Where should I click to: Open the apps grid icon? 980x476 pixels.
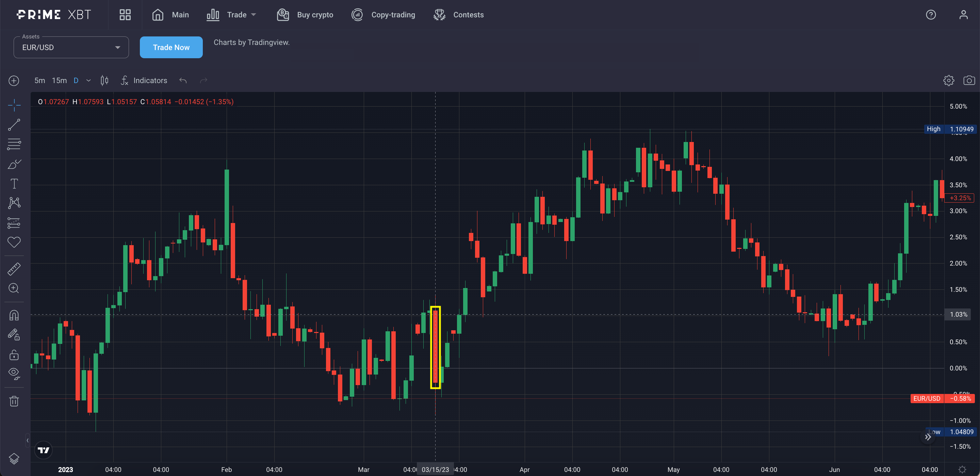point(125,15)
